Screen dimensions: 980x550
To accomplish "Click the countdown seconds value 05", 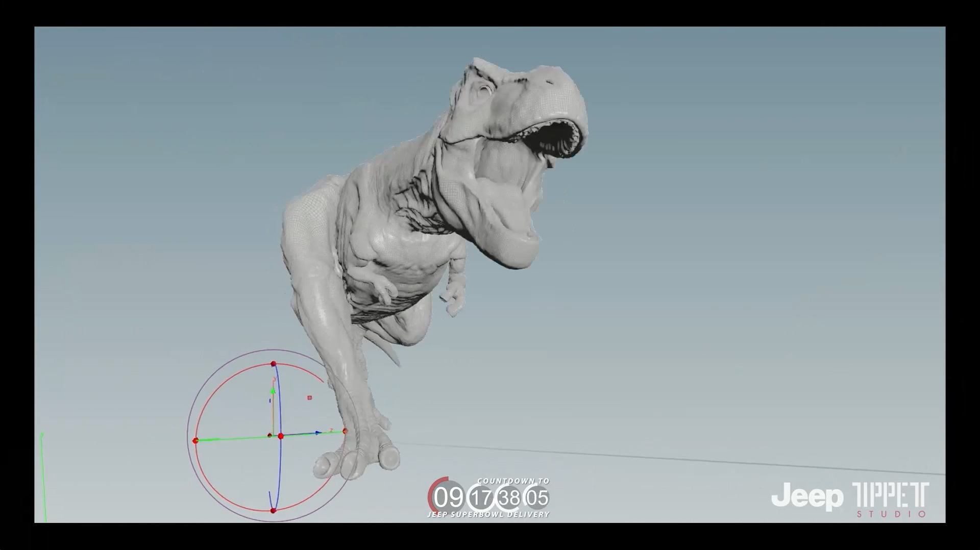I will (x=538, y=497).
